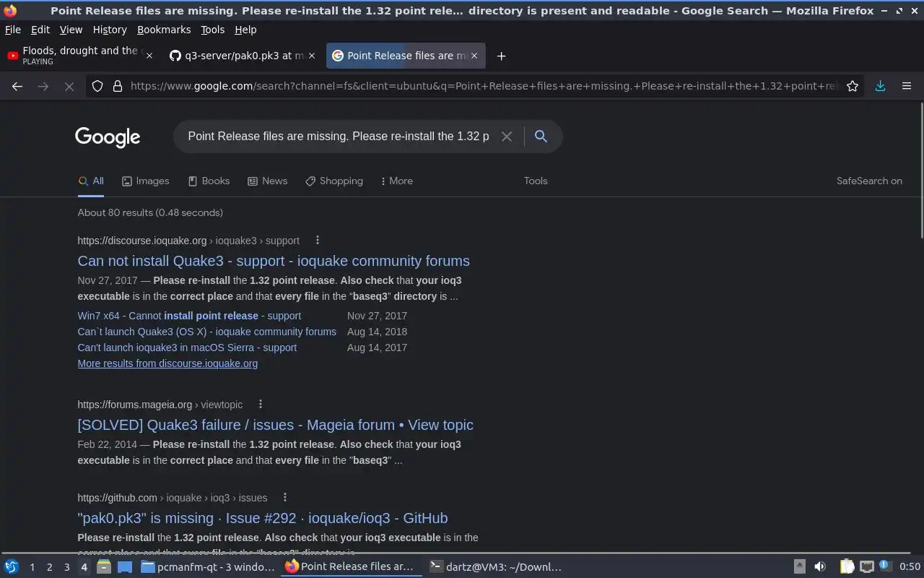Viewport: 924px width, 578px height.
Task: Bookmark this page with the star
Action: (x=853, y=86)
